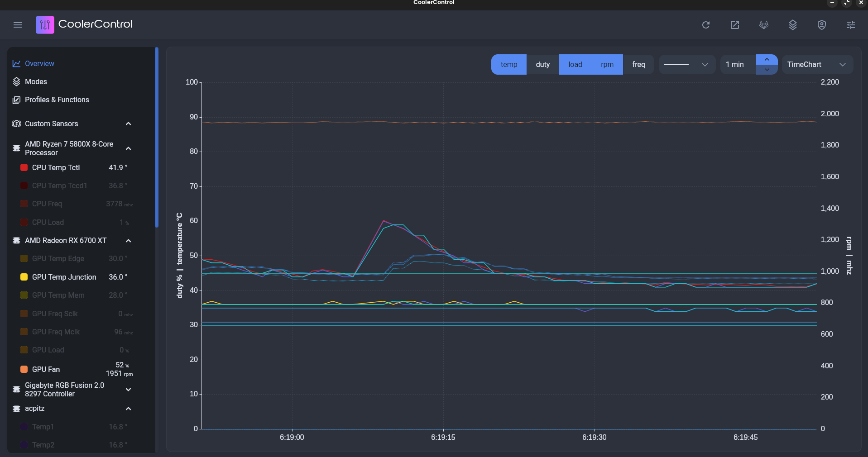Click the hamburger menu icon
868x457 pixels.
point(18,25)
